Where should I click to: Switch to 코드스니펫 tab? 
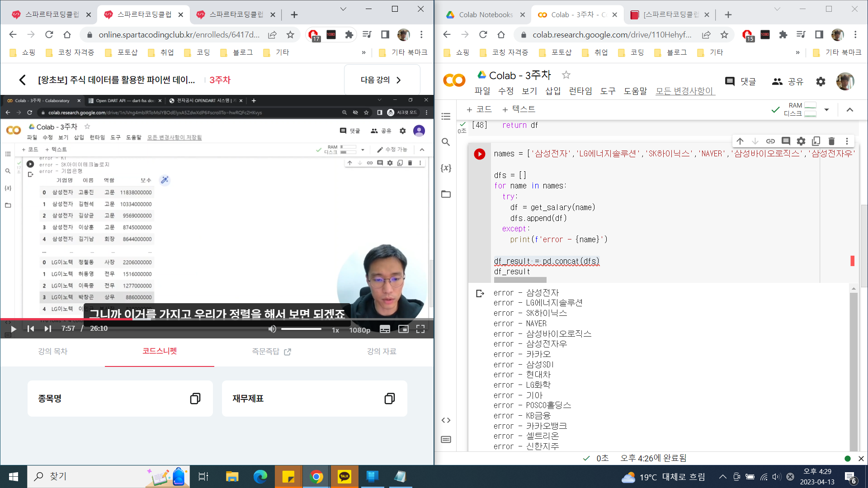point(160,351)
